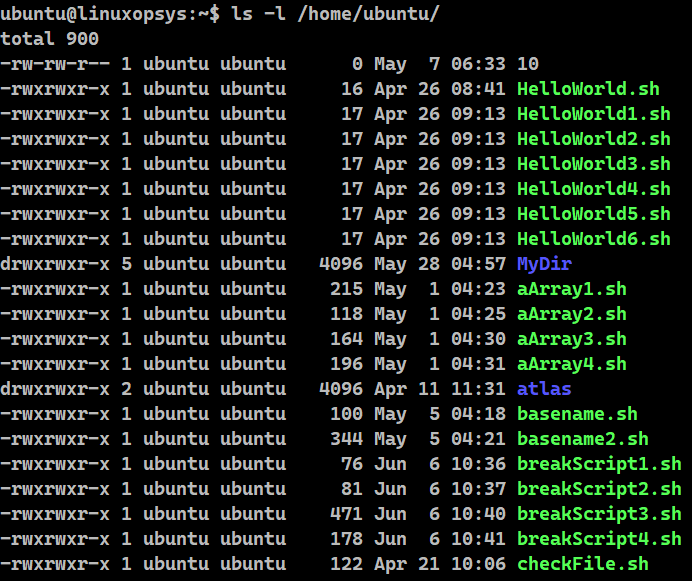Select file name '10'
This screenshot has width=692, height=581.
pos(528,64)
